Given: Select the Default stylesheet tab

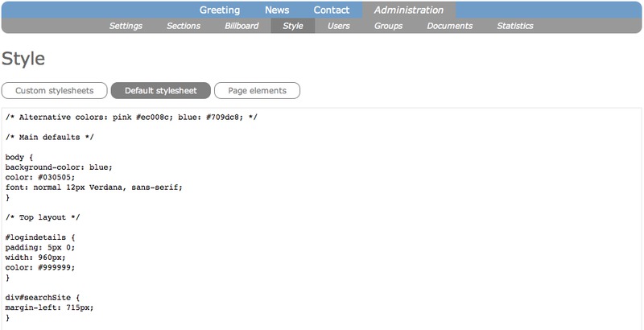Looking at the screenshot, I should (161, 91).
